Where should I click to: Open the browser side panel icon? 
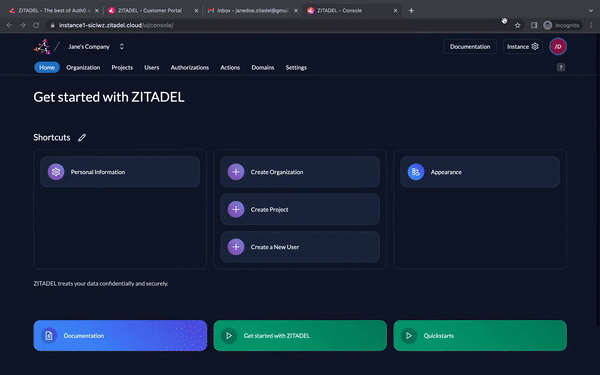click(x=534, y=25)
